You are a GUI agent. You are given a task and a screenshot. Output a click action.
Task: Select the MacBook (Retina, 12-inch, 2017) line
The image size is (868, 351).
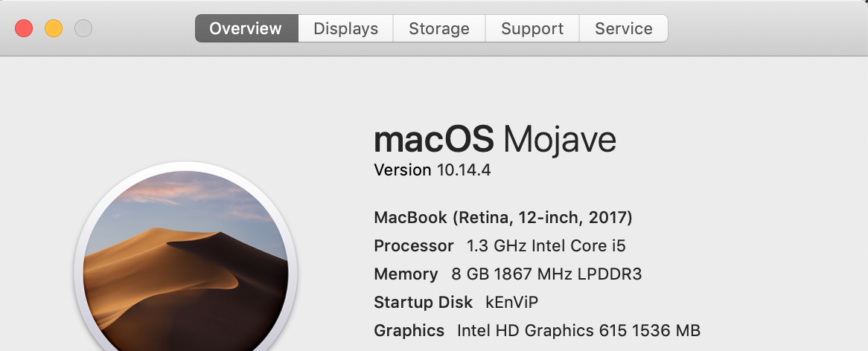(503, 218)
